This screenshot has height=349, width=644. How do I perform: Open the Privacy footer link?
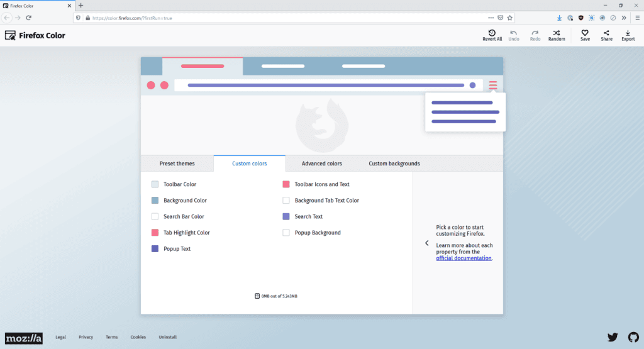coord(86,337)
